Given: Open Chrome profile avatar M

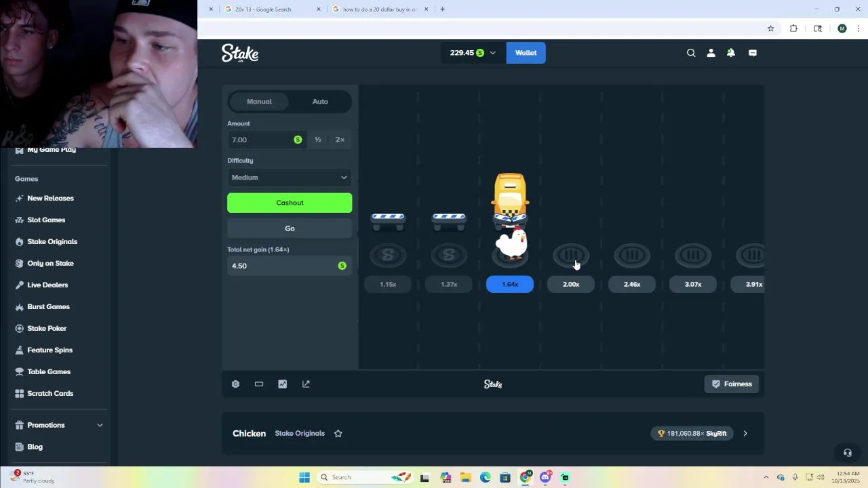Looking at the screenshot, I should tap(842, 28).
